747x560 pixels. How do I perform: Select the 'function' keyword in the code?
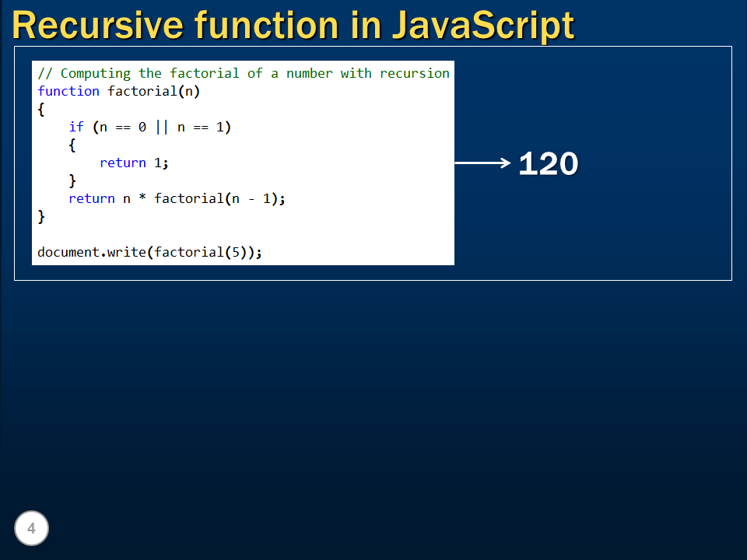pos(67,91)
